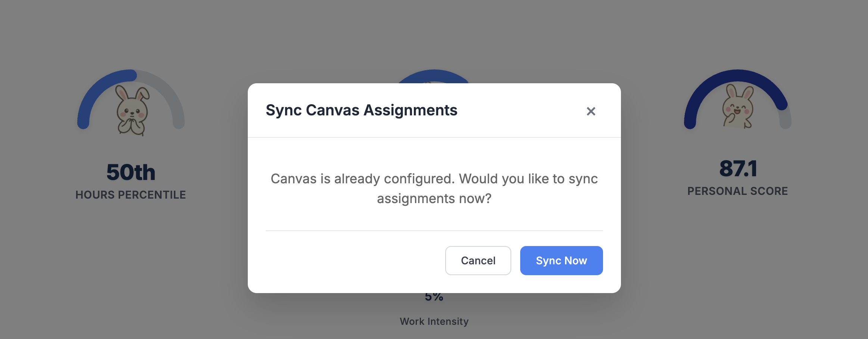Close the Sync Canvas Assignments dialog
Image resolution: width=868 pixels, height=339 pixels.
coord(591,111)
